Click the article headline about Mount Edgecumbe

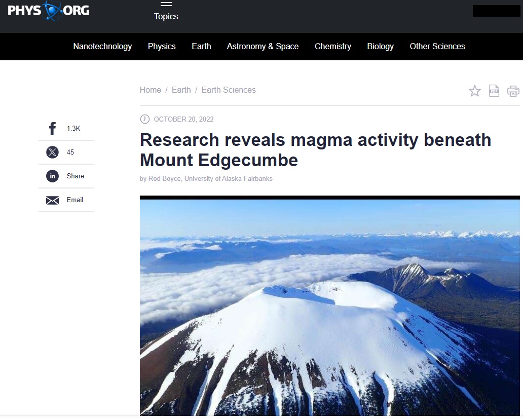tap(315, 150)
